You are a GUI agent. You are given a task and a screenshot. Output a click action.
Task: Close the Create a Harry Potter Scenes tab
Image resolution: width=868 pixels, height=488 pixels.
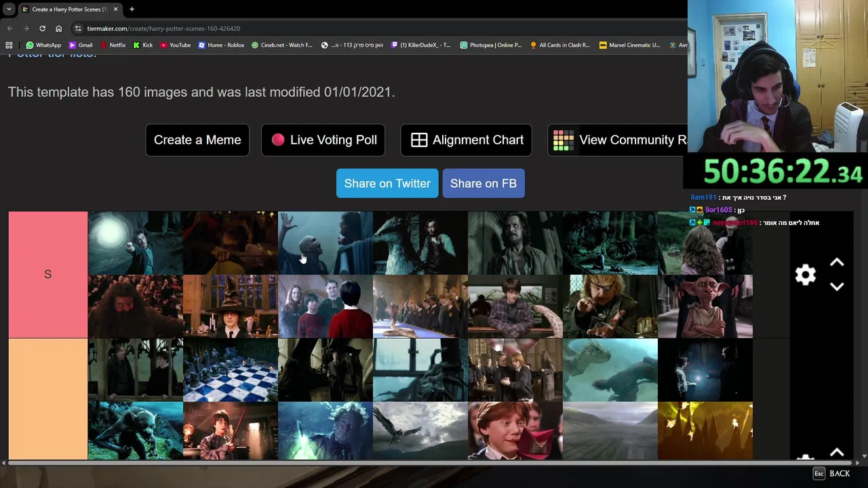[115, 9]
